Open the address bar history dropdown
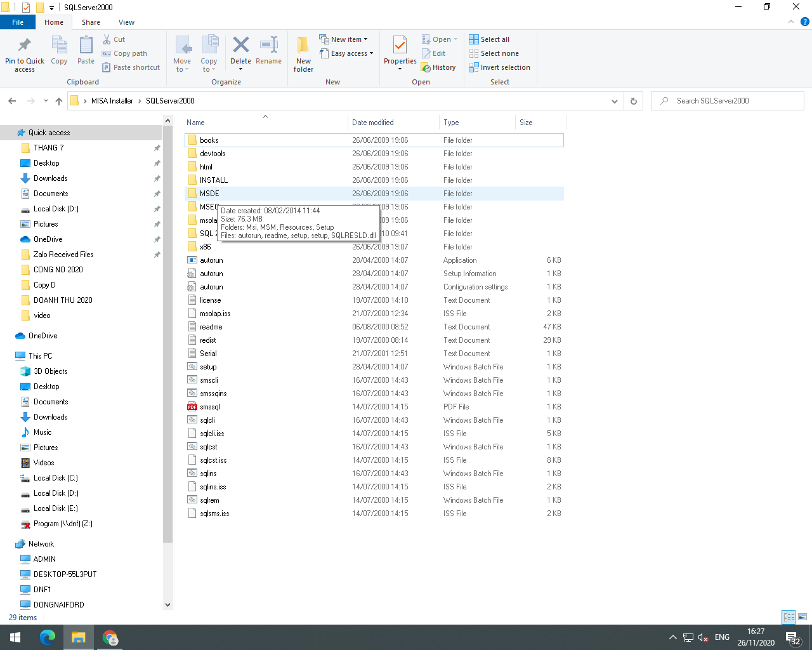Viewport: 812px width, 650px height. click(614, 101)
